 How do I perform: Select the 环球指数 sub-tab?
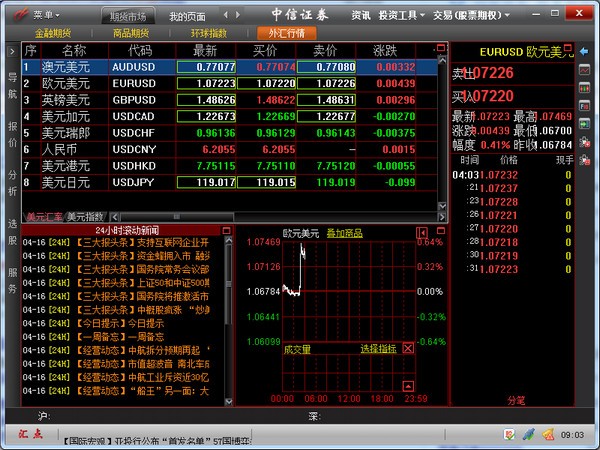(209, 33)
